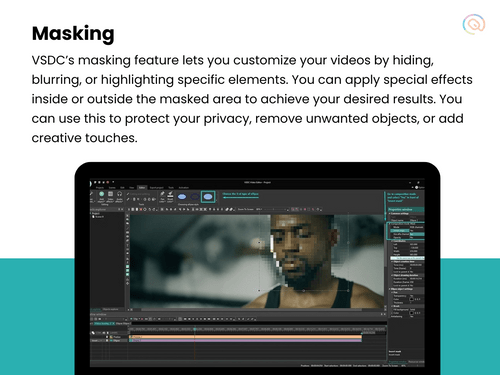Open the View menu tab
Image resolution: width=500 pixels, height=375 pixels.
tap(132, 188)
